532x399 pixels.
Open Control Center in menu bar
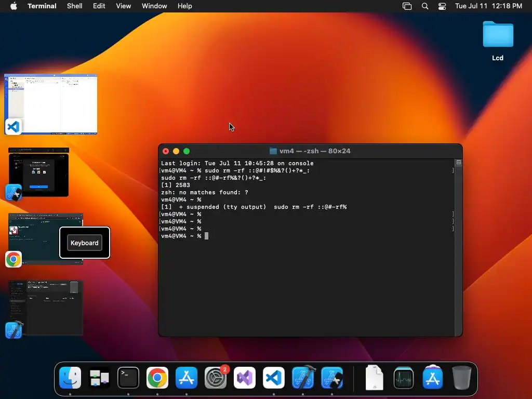click(442, 6)
